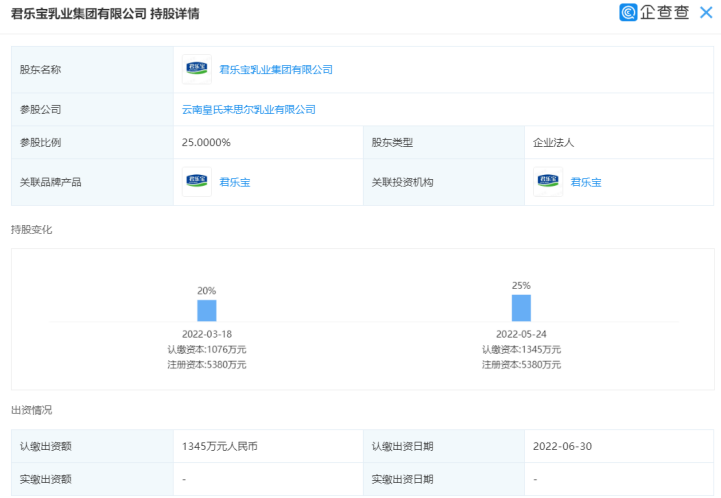Open the 君乐宝乳业集团有限公司 shareholder link
Screen dimensions: 721x498
click(275, 70)
